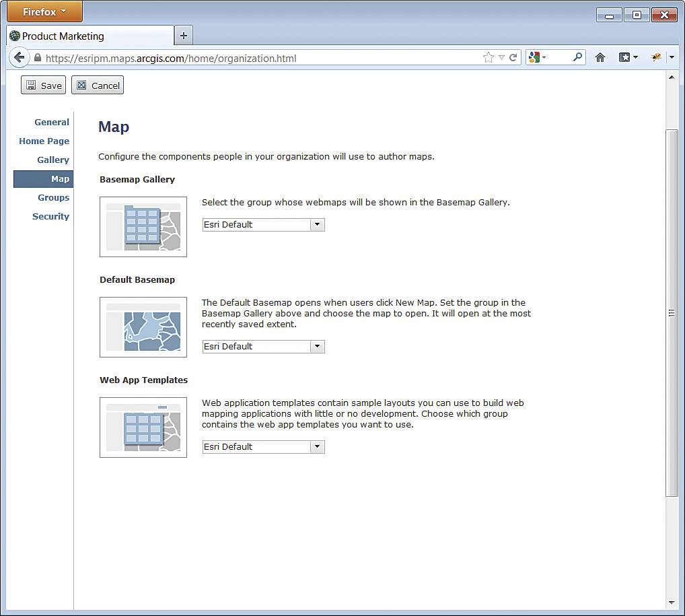Click the scrollbar down arrow
The height and width of the screenshot is (616, 685).
click(672, 603)
